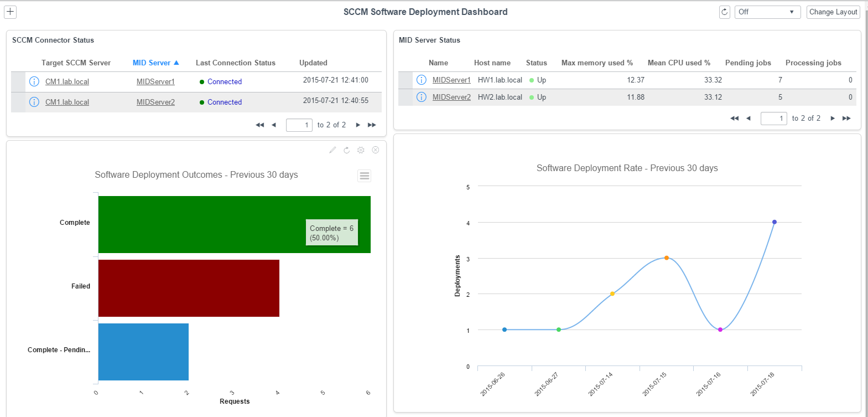Screen dimensions: 868x417
Task: Open CM1.lab.local link in the MIDServer1 row
Action: (x=67, y=81)
